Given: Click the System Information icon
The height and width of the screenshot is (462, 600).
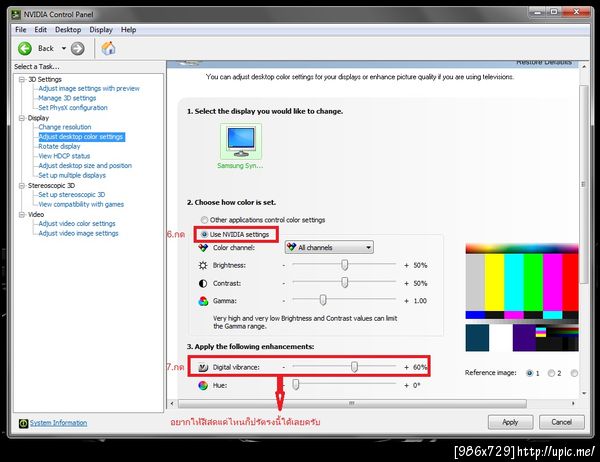Looking at the screenshot, I should click(23, 423).
